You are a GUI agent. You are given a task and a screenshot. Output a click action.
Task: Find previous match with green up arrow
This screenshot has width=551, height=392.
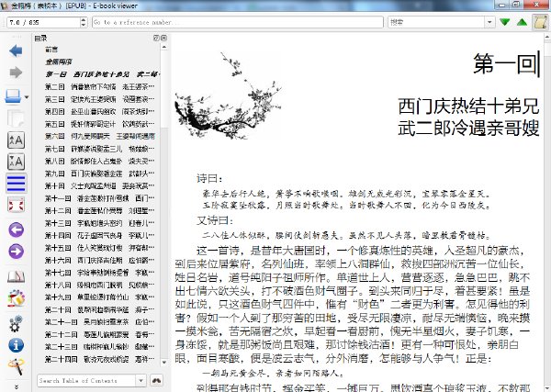[x=523, y=22]
